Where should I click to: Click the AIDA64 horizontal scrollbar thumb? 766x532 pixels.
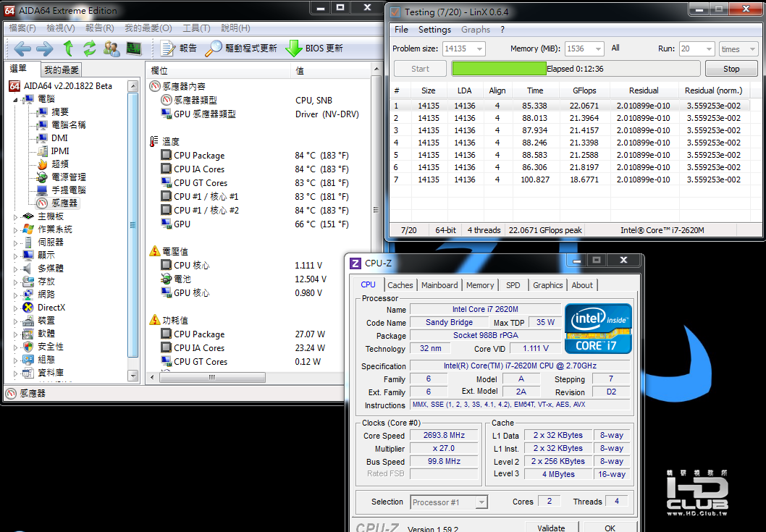coord(211,377)
